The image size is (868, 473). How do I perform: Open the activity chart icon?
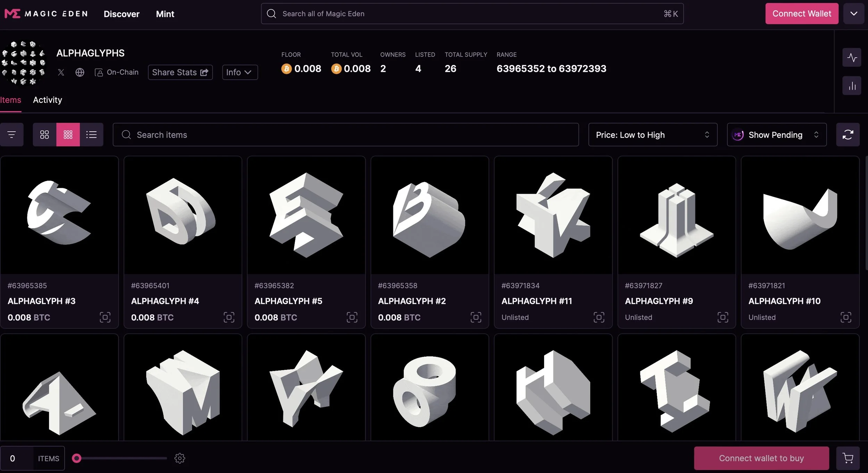tap(852, 57)
